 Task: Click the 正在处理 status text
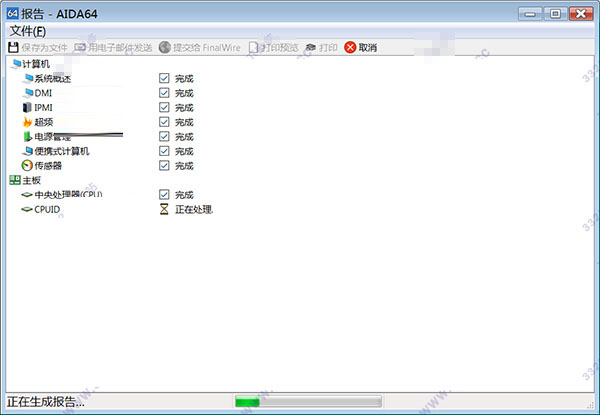(194, 209)
